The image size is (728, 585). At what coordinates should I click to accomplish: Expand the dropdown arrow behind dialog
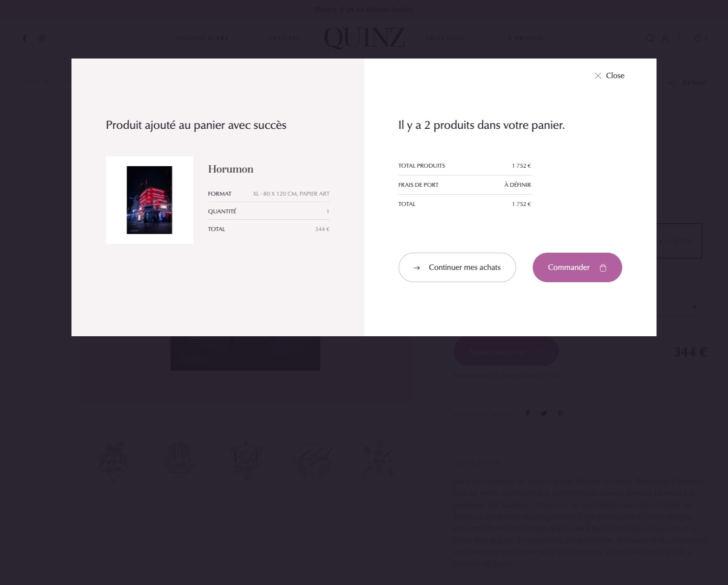694,307
